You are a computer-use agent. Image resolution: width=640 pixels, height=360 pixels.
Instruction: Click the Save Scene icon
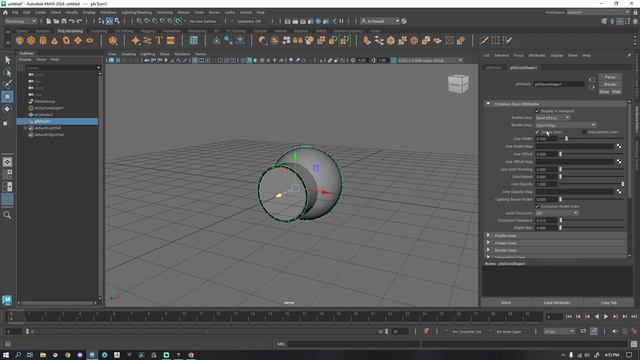(x=64, y=21)
